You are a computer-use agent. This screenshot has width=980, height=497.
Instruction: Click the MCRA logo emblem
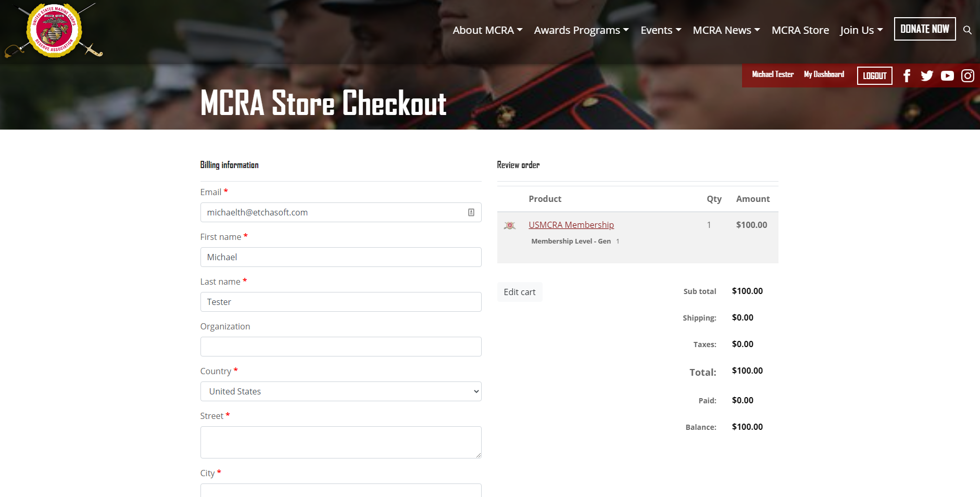(54, 30)
